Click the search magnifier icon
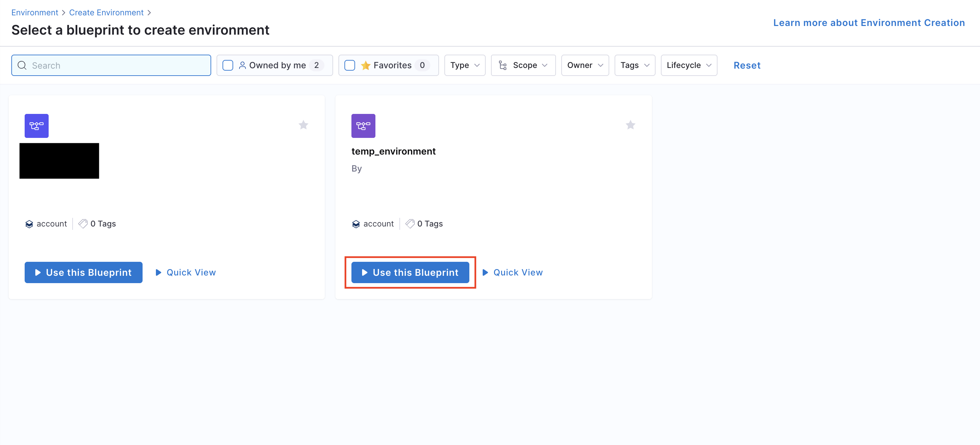 [x=22, y=65]
